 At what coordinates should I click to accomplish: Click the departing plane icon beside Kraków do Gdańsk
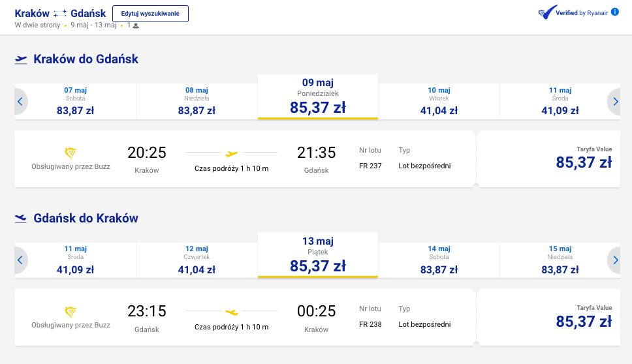pyautogui.click(x=21, y=60)
